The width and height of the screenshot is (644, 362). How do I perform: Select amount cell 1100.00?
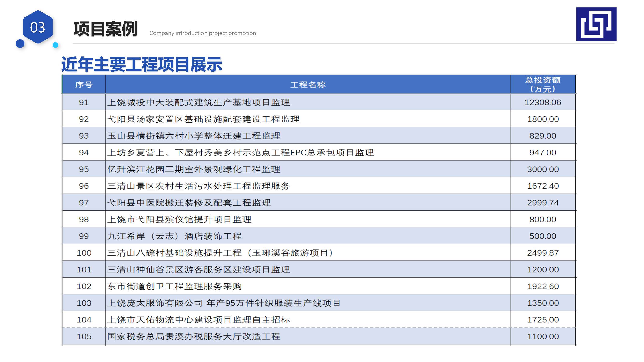point(543,336)
